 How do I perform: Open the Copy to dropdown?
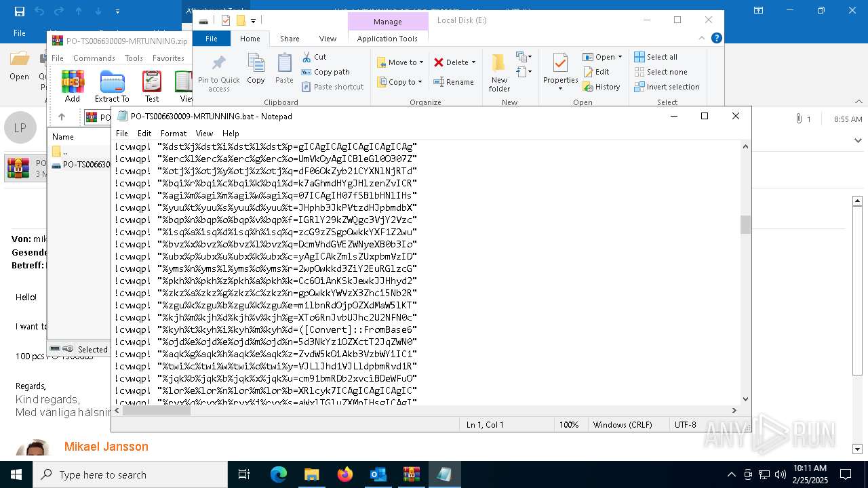click(399, 82)
